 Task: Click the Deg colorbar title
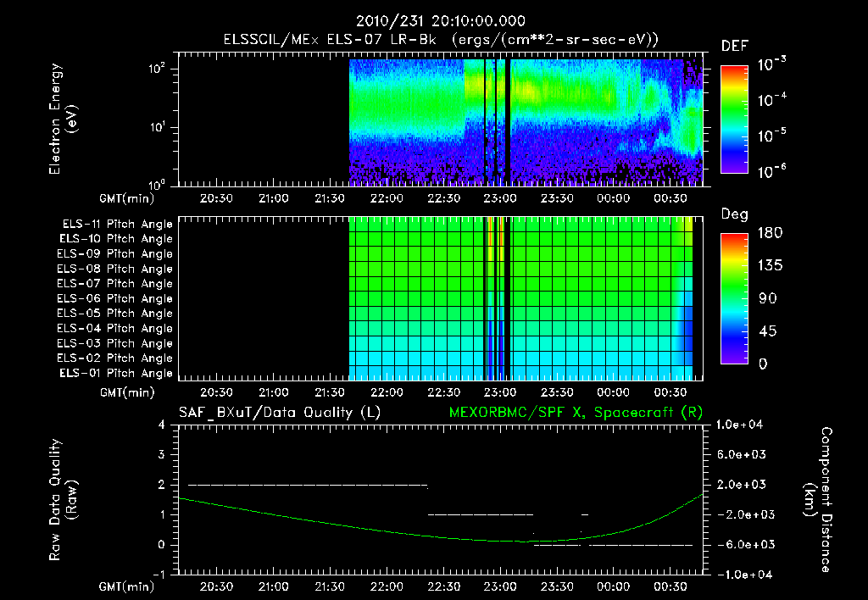point(735,214)
